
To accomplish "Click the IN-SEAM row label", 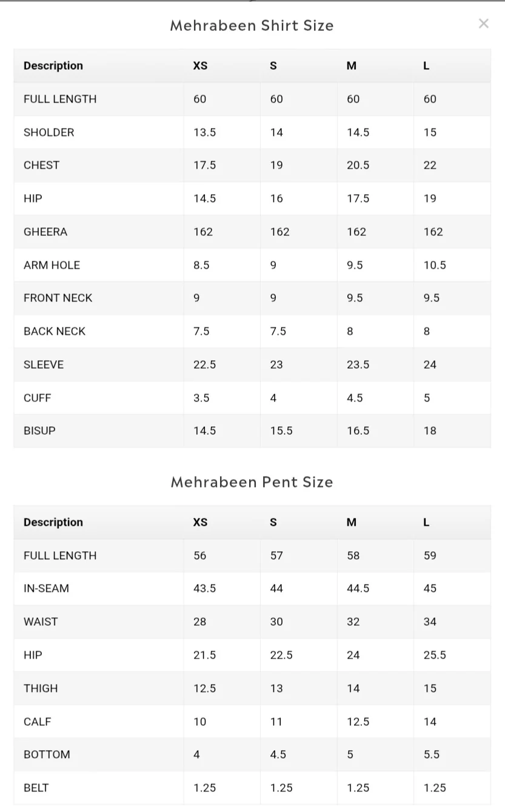I will pos(46,588).
